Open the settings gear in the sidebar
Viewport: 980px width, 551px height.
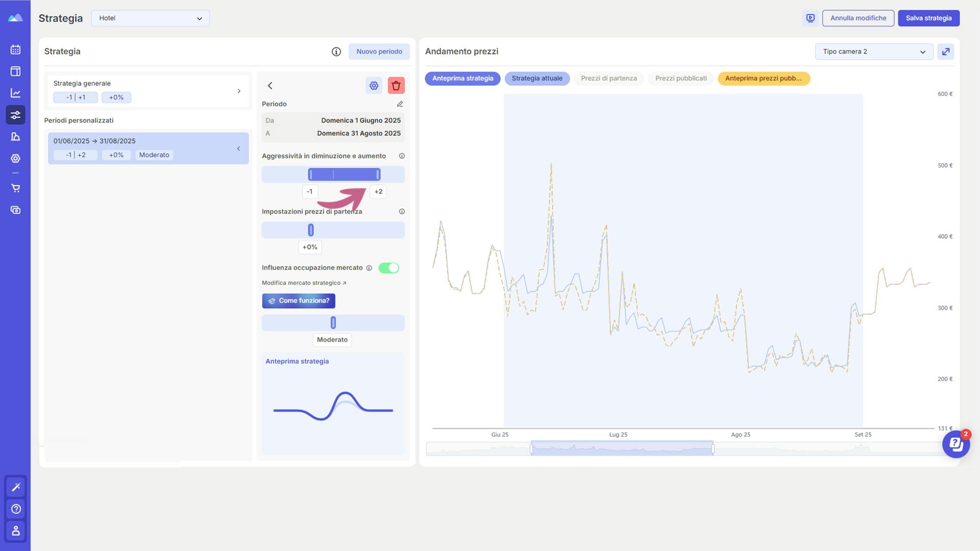(x=15, y=159)
